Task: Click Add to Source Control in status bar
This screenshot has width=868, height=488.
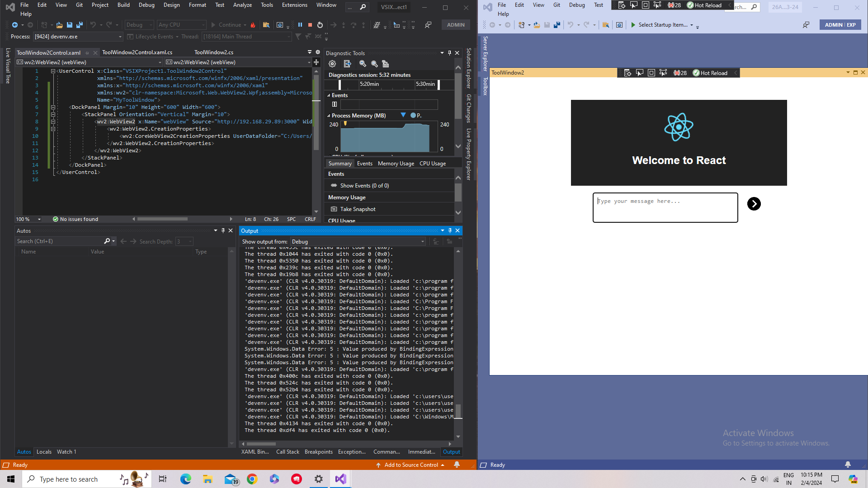Action: coord(410,465)
